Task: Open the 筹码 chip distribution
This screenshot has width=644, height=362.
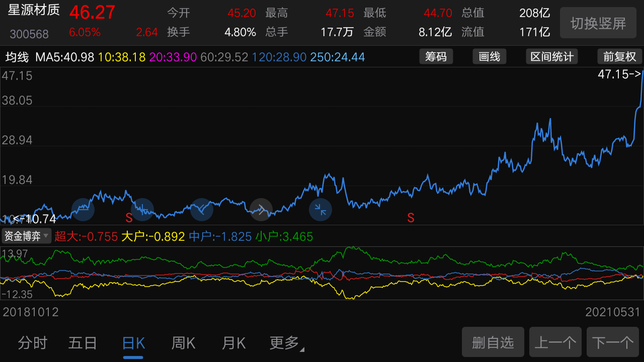Action: pyautogui.click(x=436, y=56)
